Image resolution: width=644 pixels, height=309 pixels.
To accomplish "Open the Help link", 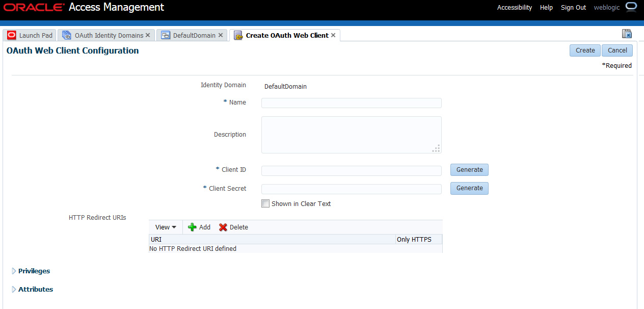I will tap(546, 8).
